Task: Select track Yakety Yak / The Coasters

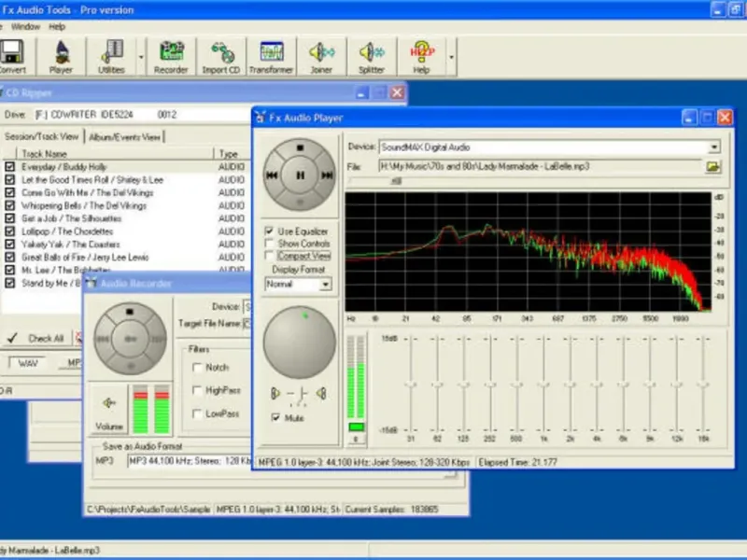Action: pyautogui.click(x=71, y=245)
